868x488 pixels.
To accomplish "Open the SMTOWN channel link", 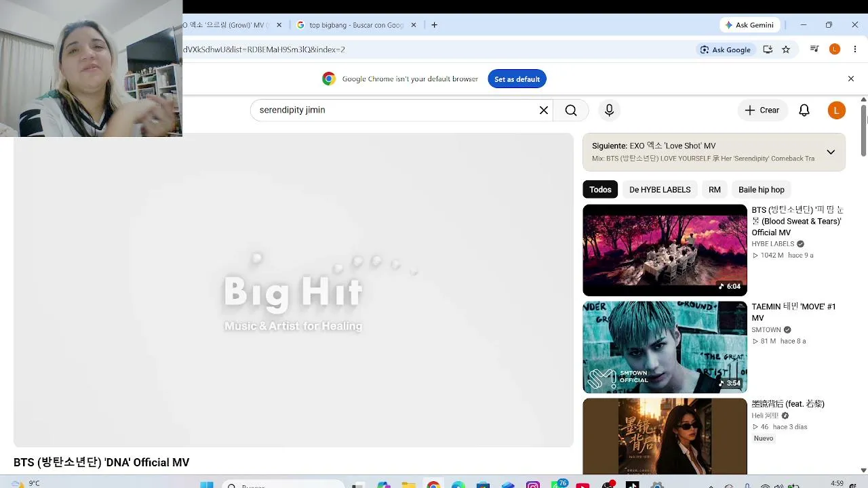I will [x=766, y=330].
